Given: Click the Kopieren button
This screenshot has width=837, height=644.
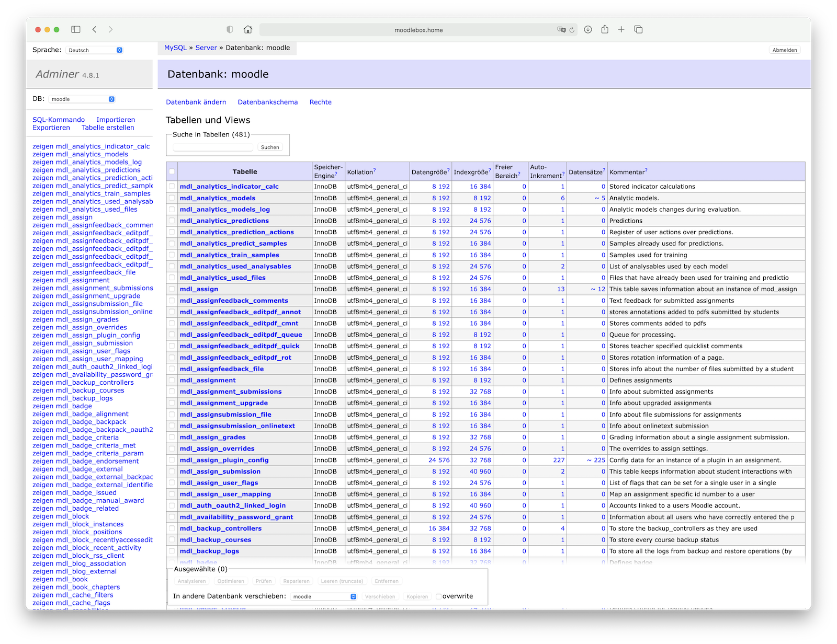Looking at the screenshot, I should pos(417,596).
